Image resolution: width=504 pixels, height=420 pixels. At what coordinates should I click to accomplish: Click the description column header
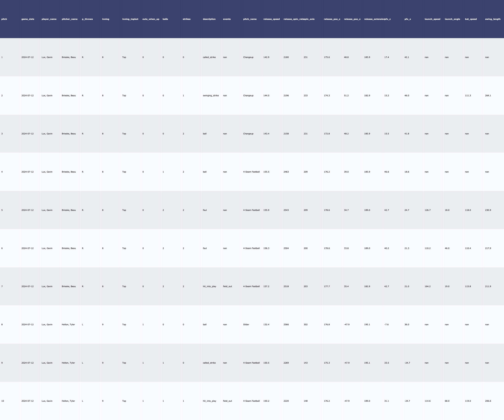pos(209,19)
